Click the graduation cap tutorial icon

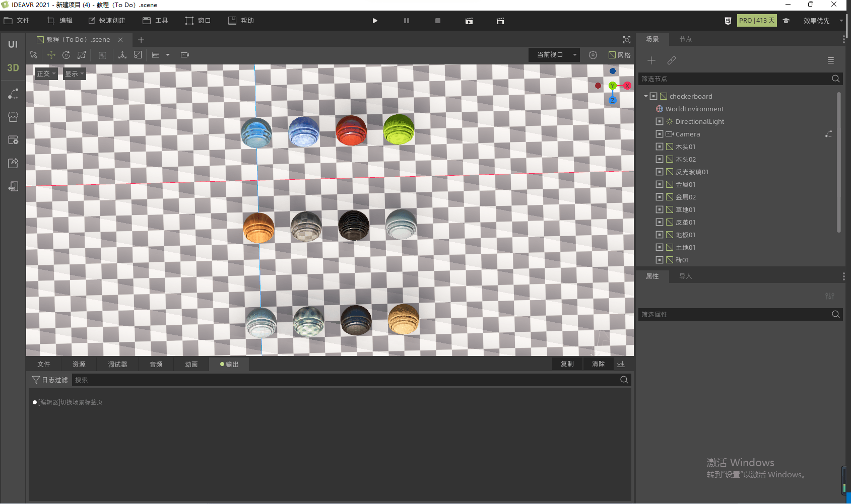(786, 21)
